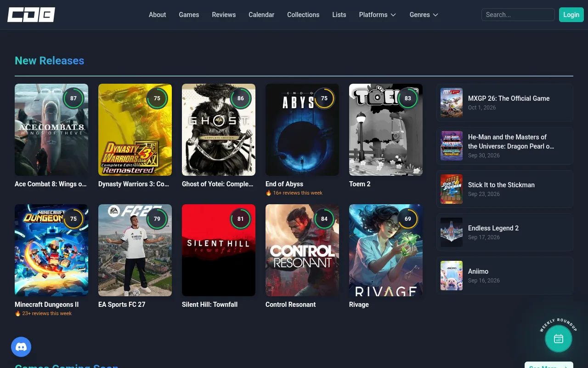The width and height of the screenshot is (588, 368).
Task: Focus the Search input field
Action: [518, 15]
